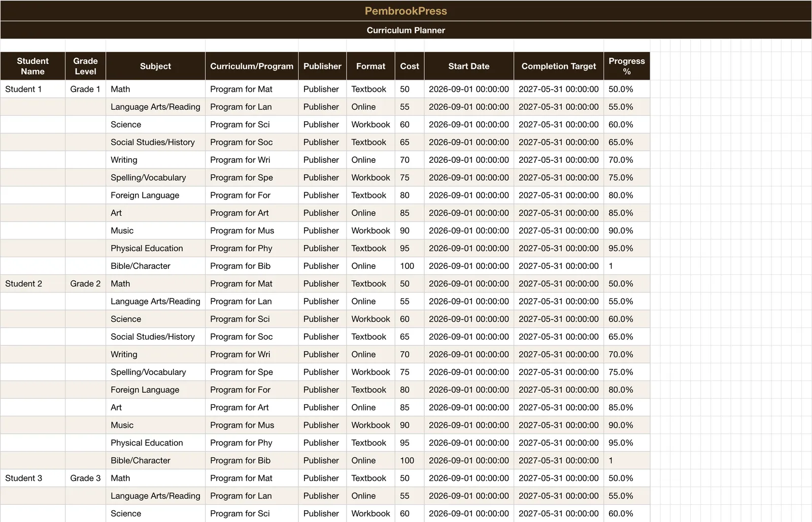Select cost 100 in Student 1's Bible/Character row
The width and height of the screenshot is (812, 522).
click(410, 266)
